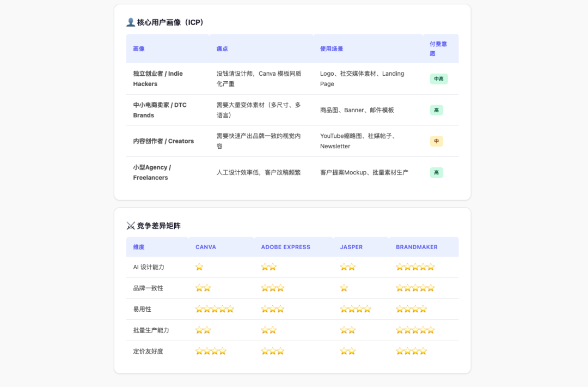Click Adobe Express stars for 品牌一致性
Screen dimensions: 588x387
[273, 288]
